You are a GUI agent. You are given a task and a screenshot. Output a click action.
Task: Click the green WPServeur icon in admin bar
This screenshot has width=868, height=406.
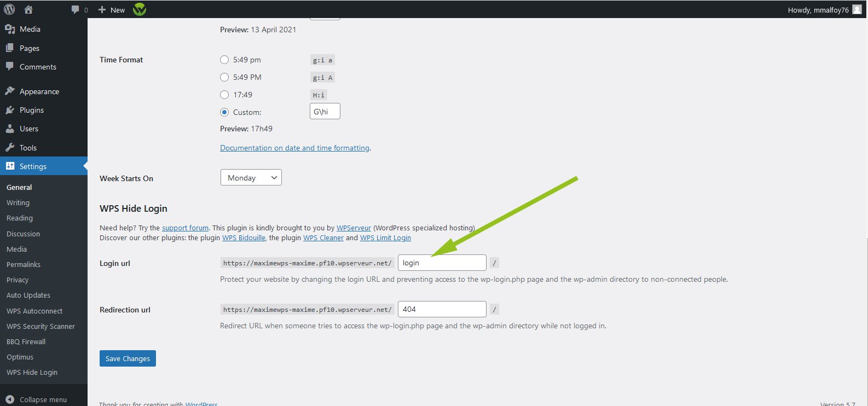[140, 9]
